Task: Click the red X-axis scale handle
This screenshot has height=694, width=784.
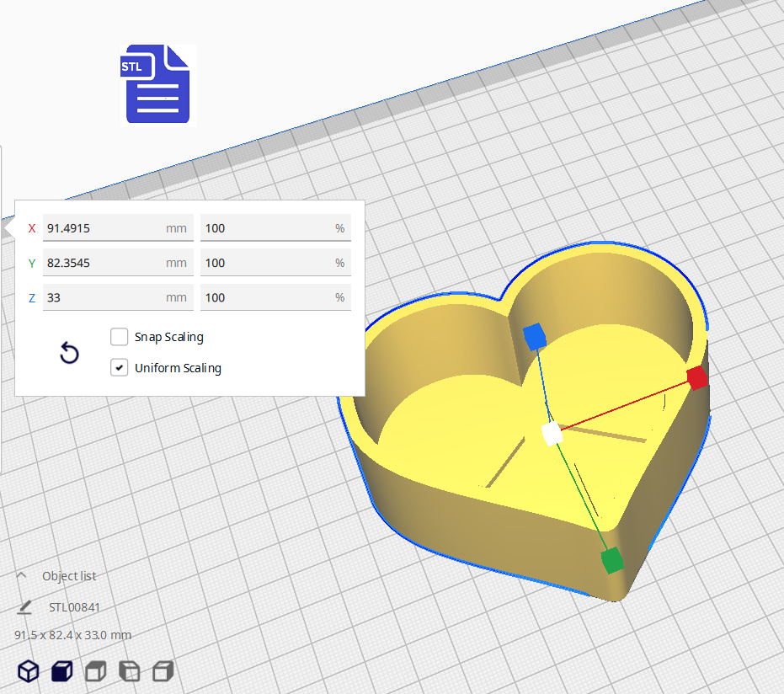Action: (696, 378)
